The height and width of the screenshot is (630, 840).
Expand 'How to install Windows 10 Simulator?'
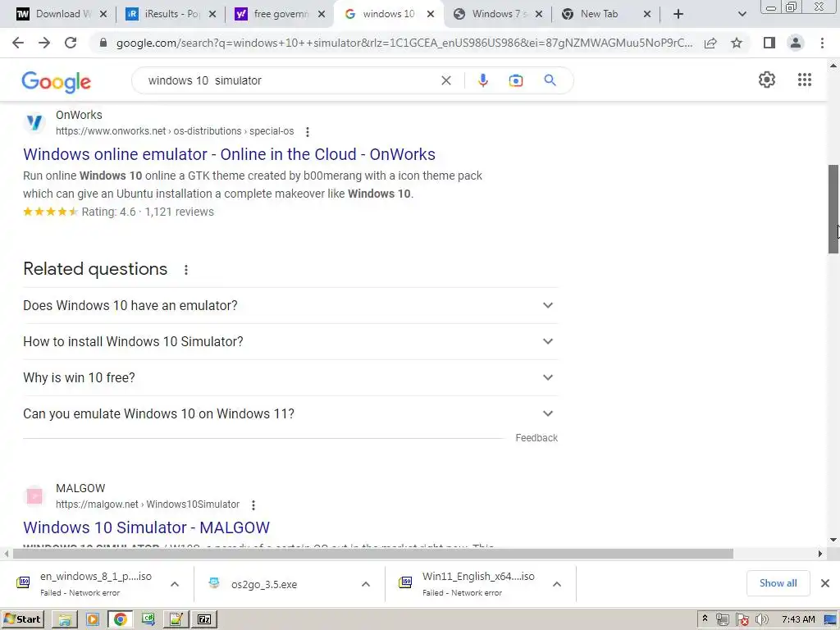click(x=290, y=342)
